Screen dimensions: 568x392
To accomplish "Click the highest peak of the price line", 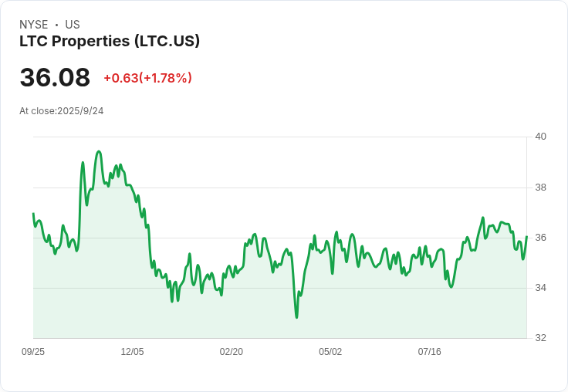I will tap(99, 151).
